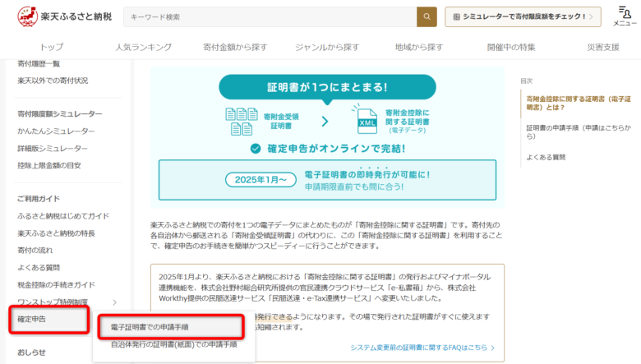Open the hamburger menu (メニュー) icon
The width and height of the screenshot is (641, 364).
624,16
